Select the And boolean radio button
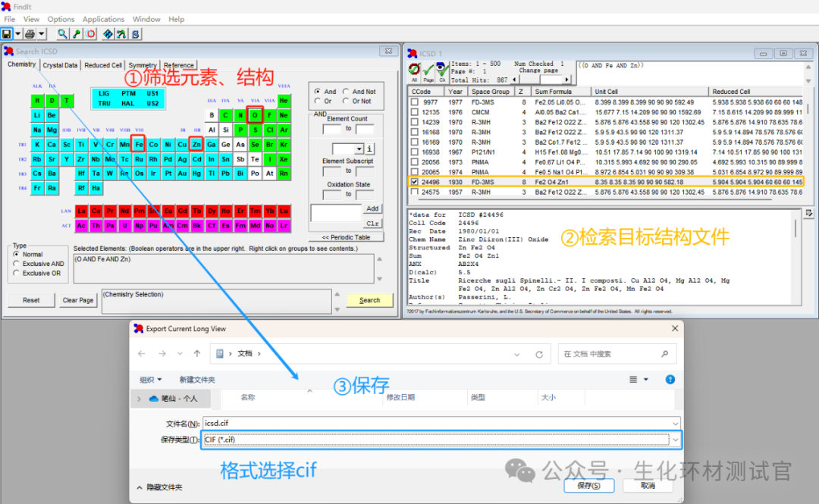819x504 pixels. (x=318, y=92)
